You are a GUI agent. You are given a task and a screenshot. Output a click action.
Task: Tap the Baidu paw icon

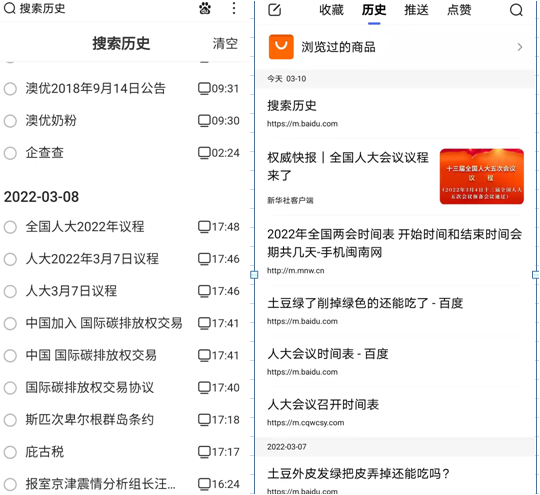coord(205,8)
